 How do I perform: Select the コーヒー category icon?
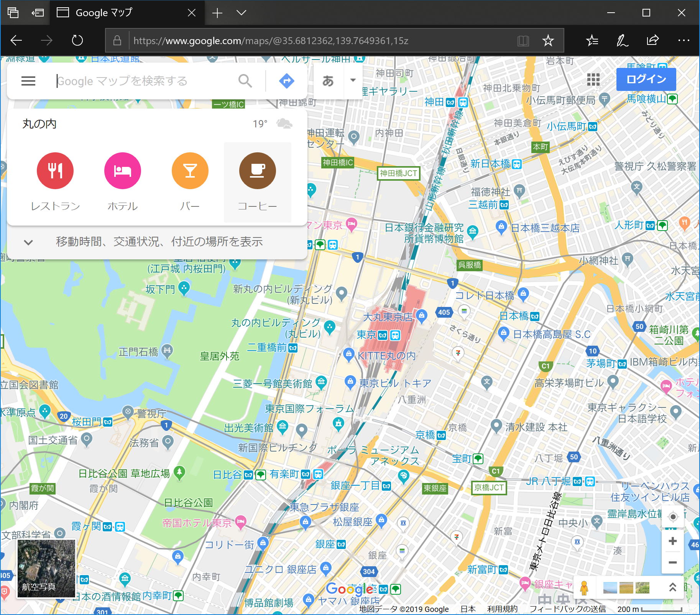point(257,171)
